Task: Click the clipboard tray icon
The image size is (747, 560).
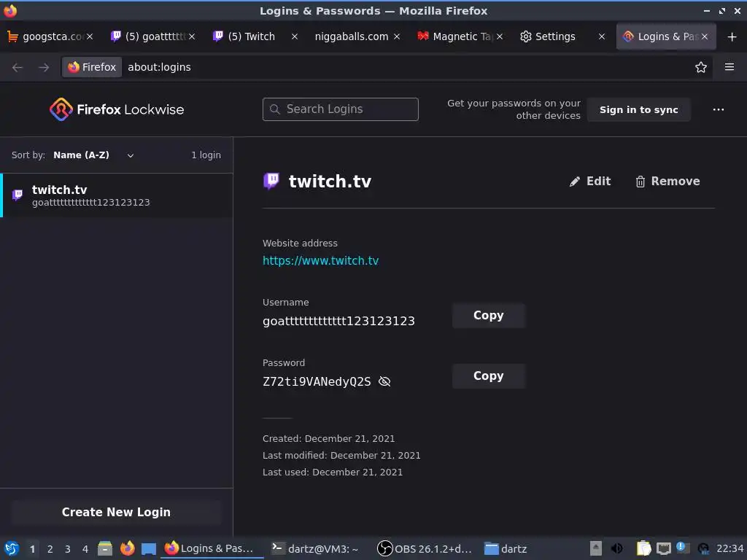Action: pos(643,548)
